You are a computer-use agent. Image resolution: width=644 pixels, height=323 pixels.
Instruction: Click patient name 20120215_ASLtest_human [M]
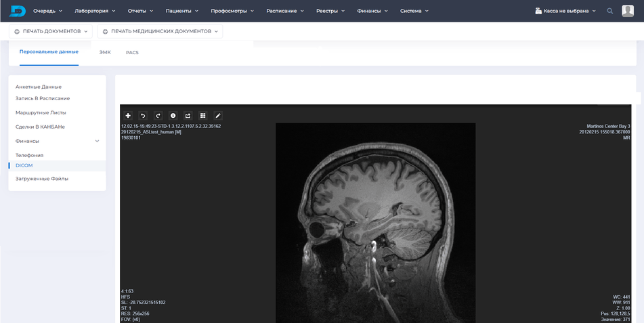point(151,132)
